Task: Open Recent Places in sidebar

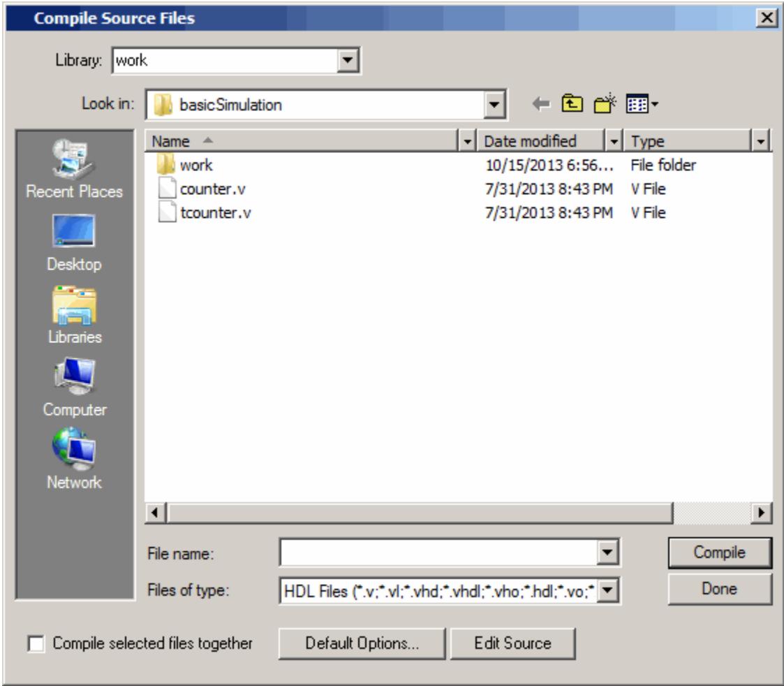Action: click(74, 169)
